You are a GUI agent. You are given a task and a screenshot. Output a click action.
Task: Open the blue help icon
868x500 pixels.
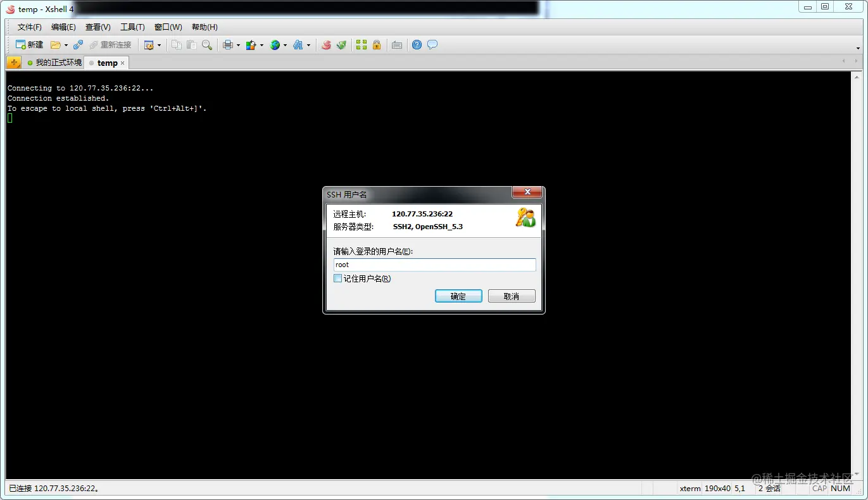pos(417,45)
